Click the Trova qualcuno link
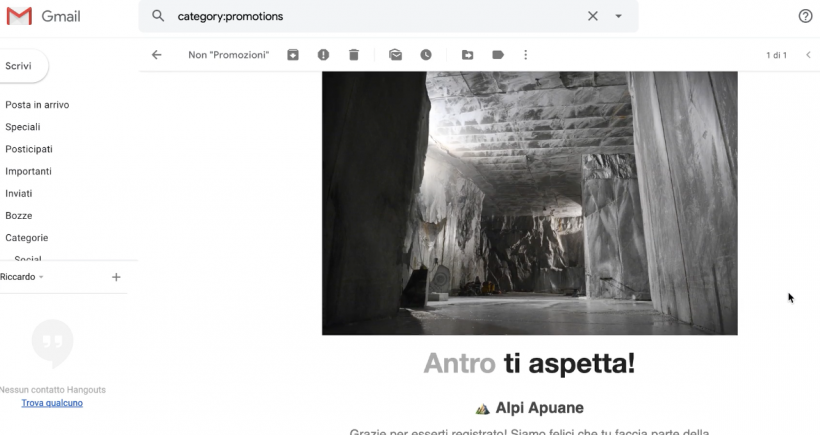The height and width of the screenshot is (435, 820). point(52,403)
